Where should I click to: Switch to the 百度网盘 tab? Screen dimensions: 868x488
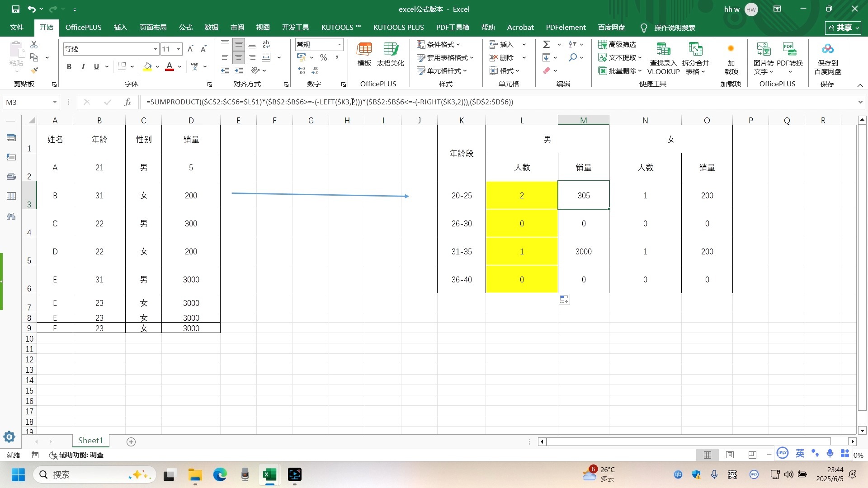(612, 28)
